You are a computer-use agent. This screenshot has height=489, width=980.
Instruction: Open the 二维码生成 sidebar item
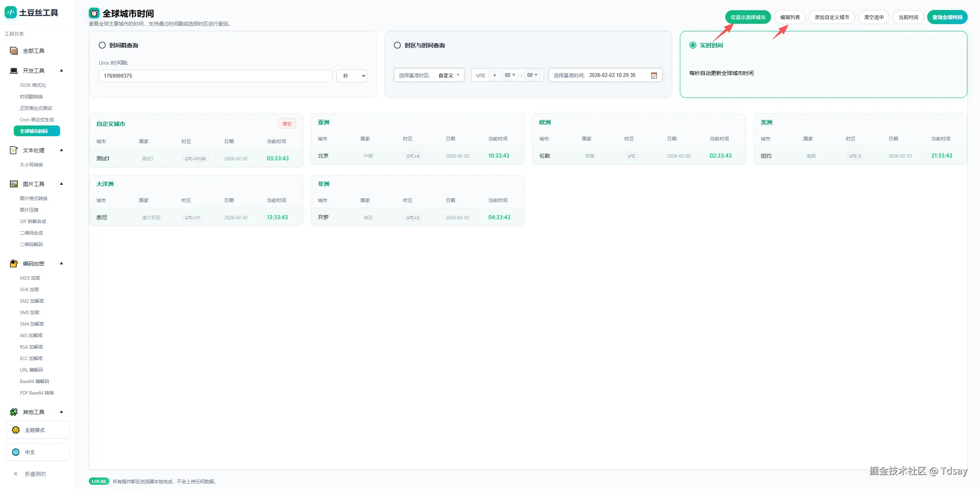coord(31,233)
